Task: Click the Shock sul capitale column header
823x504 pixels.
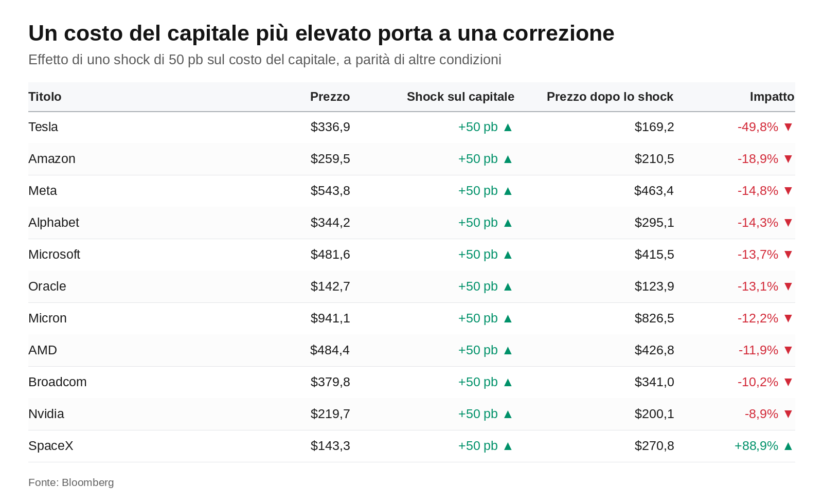Action: point(460,97)
